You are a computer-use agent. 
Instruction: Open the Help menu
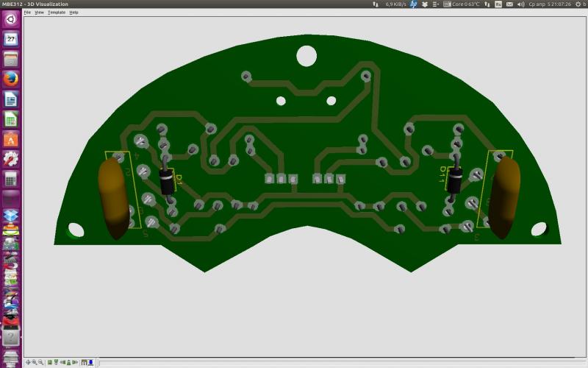(x=73, y=13)
